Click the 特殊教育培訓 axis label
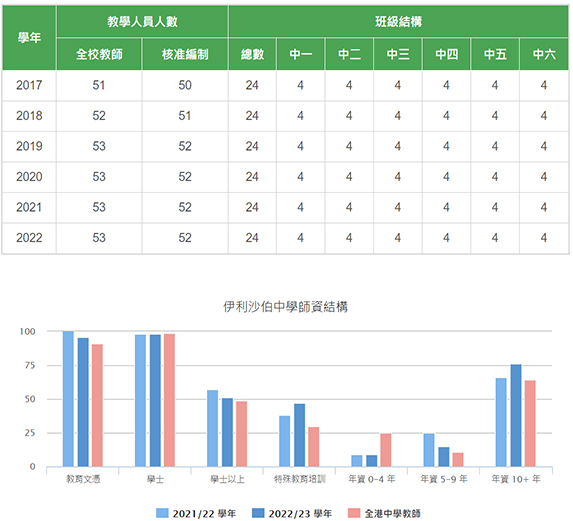 pyautogui.click(x=300, y=479)
